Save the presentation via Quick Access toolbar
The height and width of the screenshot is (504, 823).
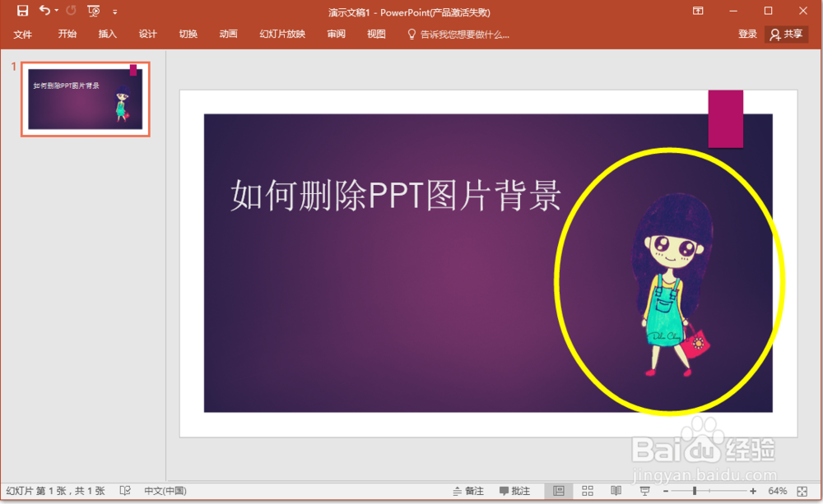point(21,11)
